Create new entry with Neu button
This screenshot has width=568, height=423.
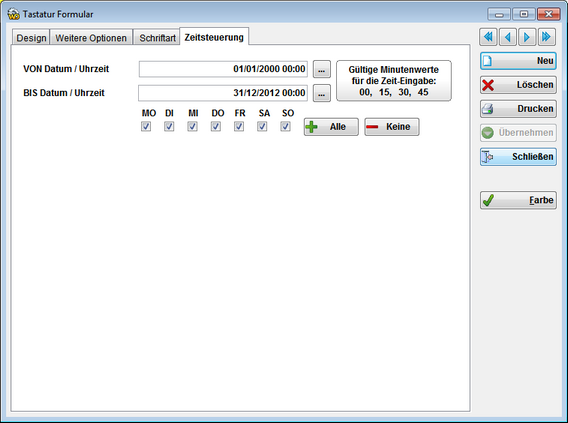coord(518,61)
